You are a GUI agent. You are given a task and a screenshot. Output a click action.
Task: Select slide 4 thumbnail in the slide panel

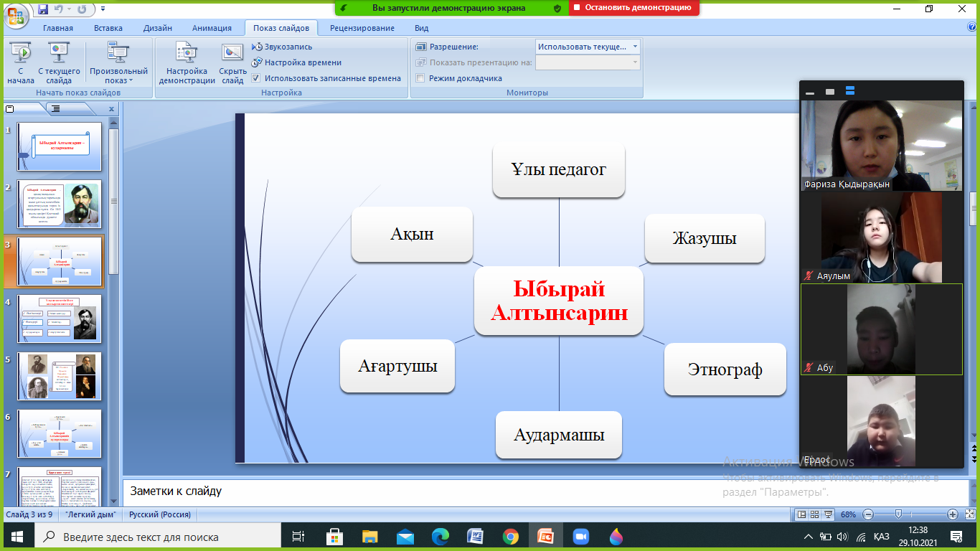tap(60, 318)
